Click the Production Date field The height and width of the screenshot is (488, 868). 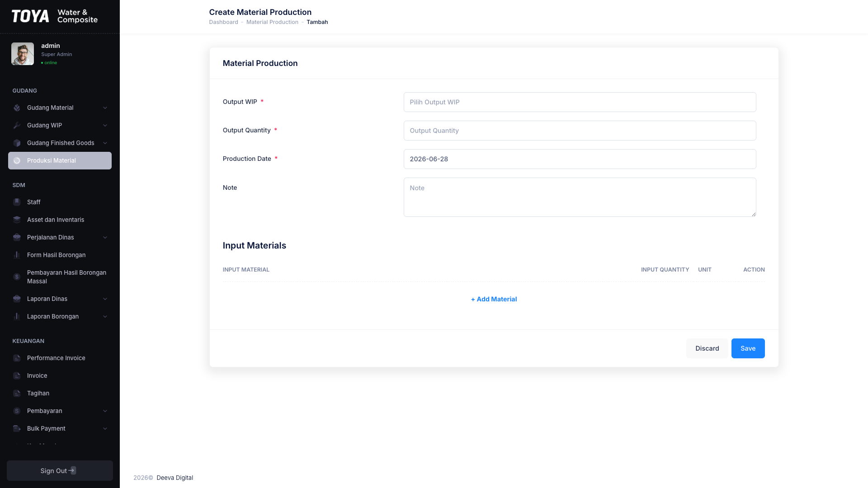(x=580, y=159)
